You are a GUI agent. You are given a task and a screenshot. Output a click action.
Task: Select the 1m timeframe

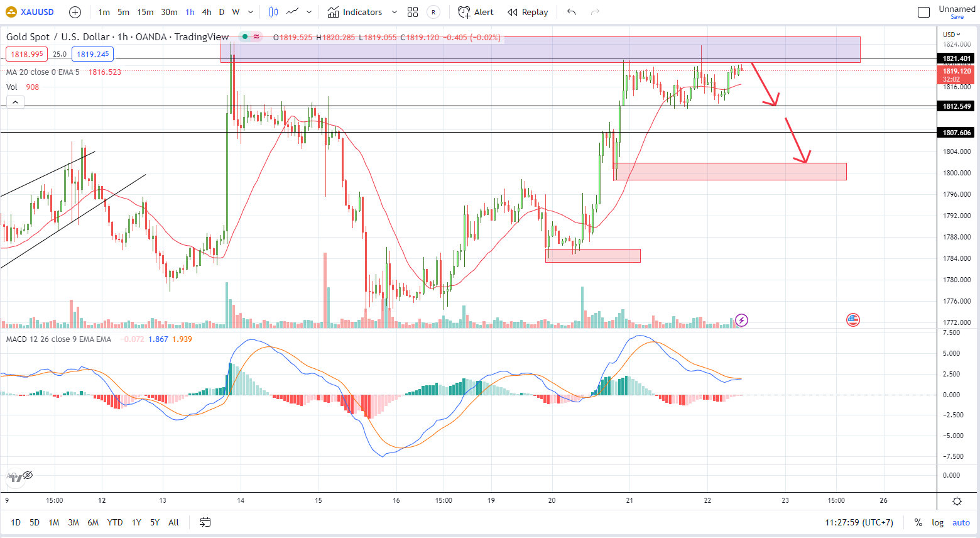point(104,12)
